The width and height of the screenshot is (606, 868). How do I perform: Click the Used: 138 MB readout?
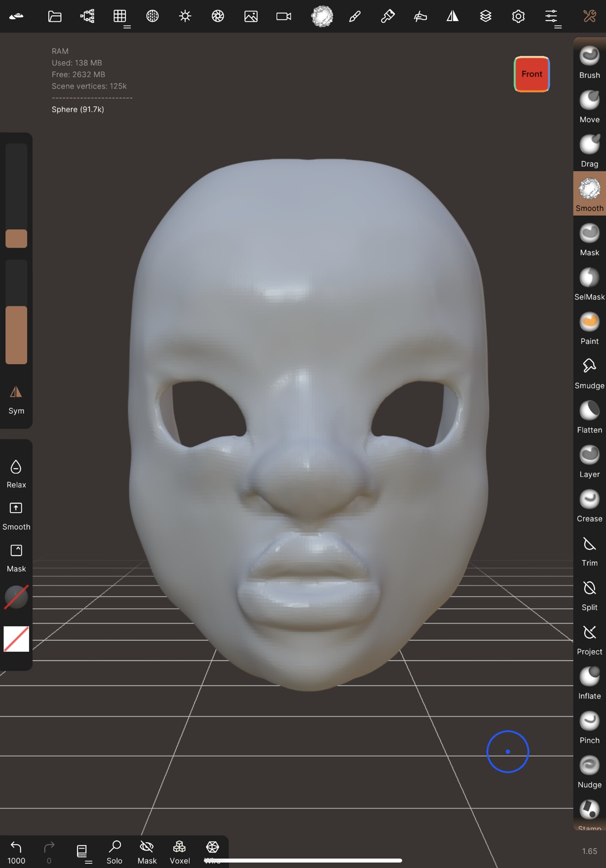coord(77,63)
